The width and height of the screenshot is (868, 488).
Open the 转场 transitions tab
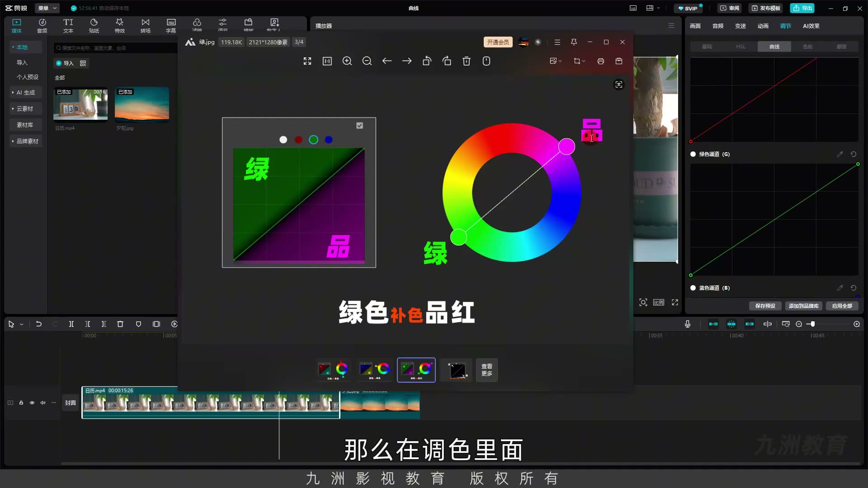pos(146,26)
